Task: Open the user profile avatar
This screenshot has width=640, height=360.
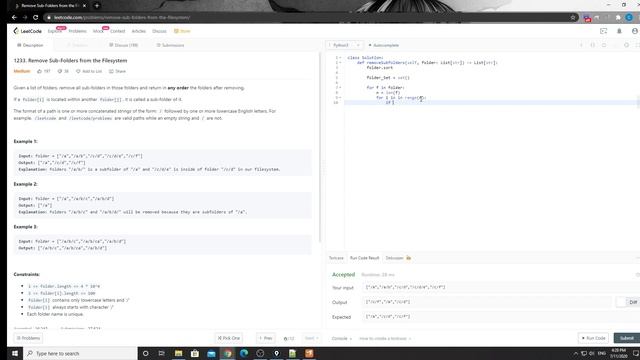Action: [x=635, y=31]
